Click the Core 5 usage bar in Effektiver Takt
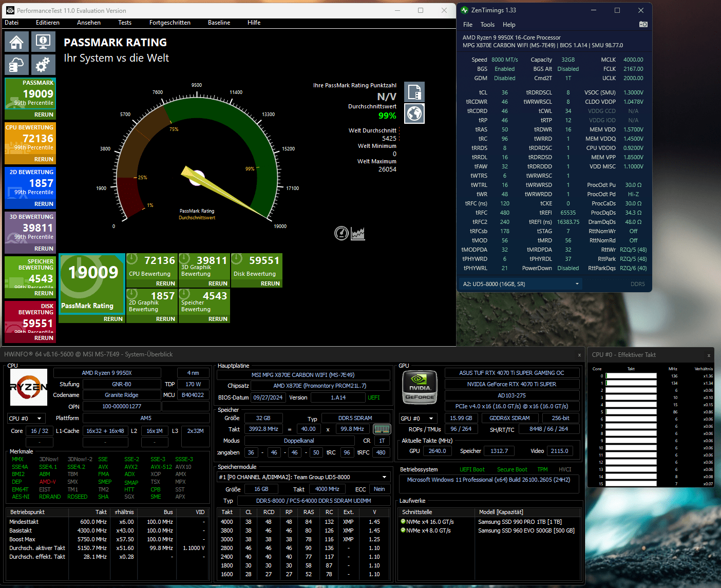Viewport: 721px width, 588px height. [631, 412]
